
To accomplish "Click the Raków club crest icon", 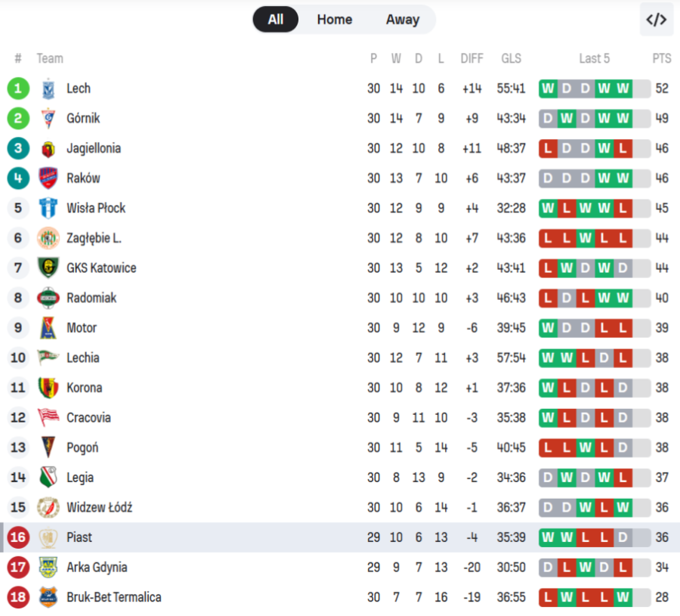I will (48, 178).
